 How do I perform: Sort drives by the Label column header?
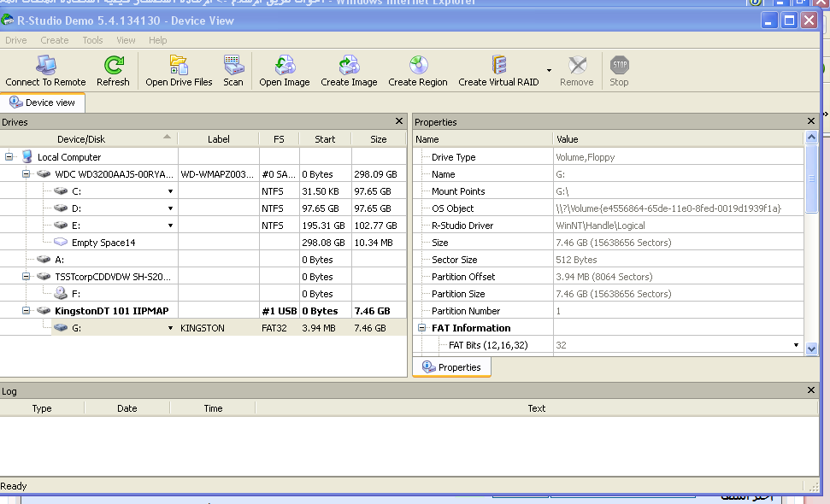click(219, 139)
